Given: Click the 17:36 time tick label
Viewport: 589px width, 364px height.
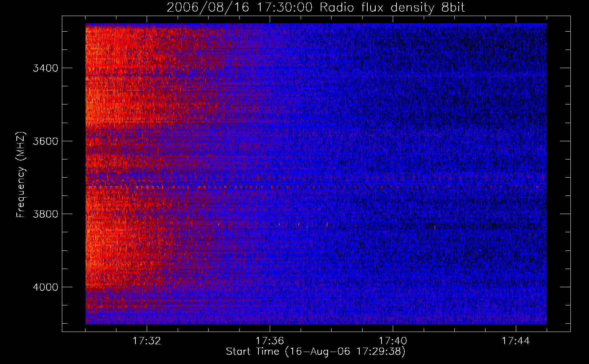Looking at the screenshot, I should click(x=270, y=341).
